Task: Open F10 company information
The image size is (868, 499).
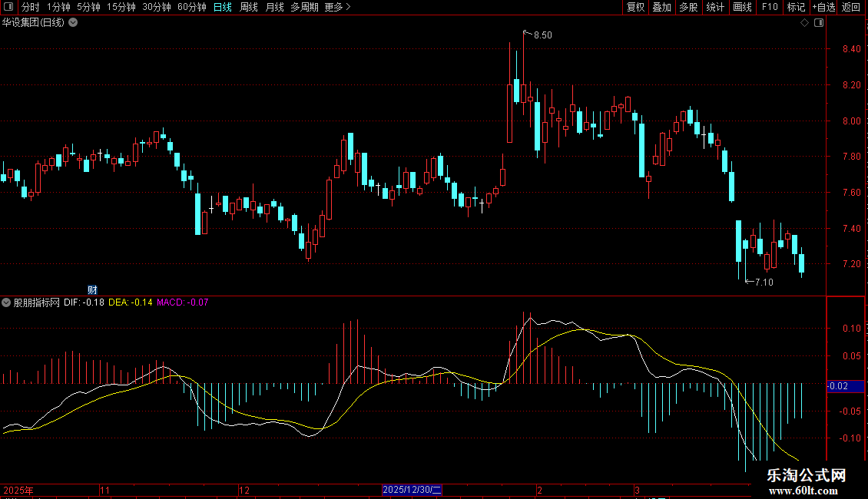Action: [770, 7]
